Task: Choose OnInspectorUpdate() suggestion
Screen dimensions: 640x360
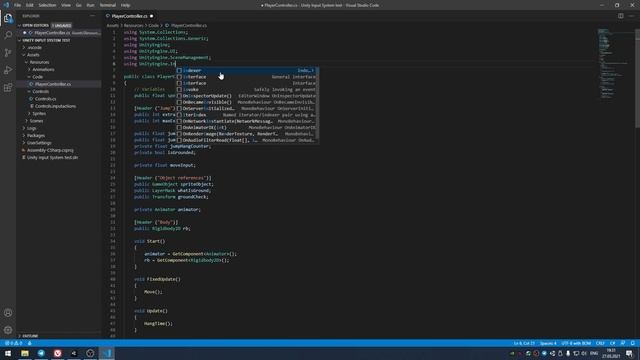Action: pyautogui.click(x=247, y=96)
